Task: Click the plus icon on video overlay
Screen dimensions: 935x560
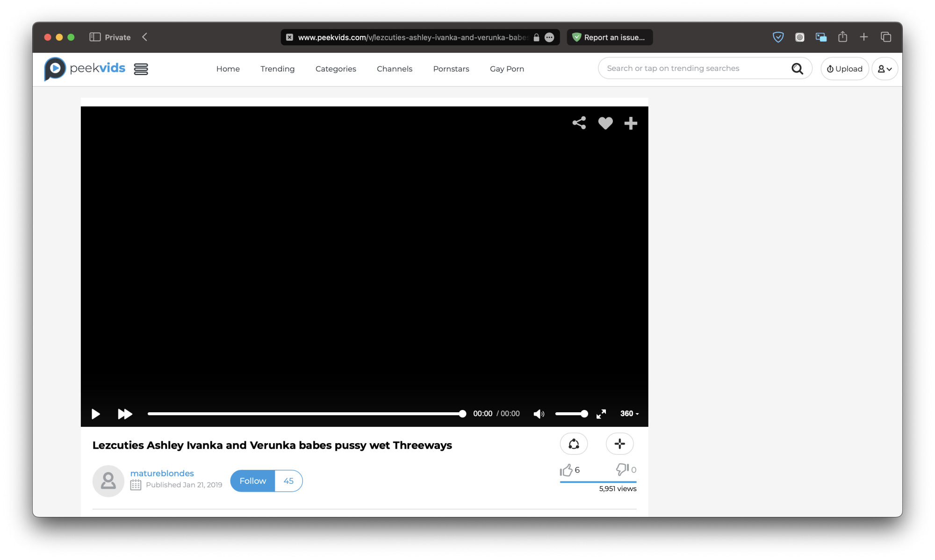Action: (x=631, y=123)
